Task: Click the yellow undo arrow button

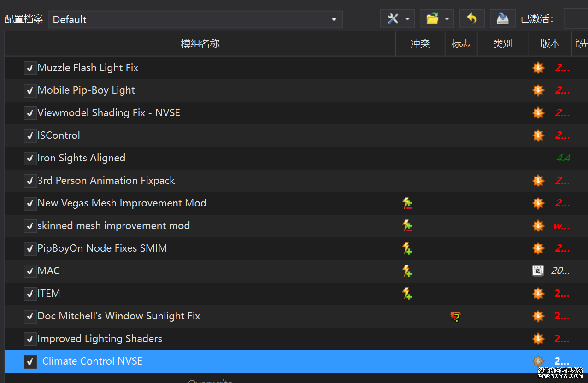Action: click(x=471, y=19)
